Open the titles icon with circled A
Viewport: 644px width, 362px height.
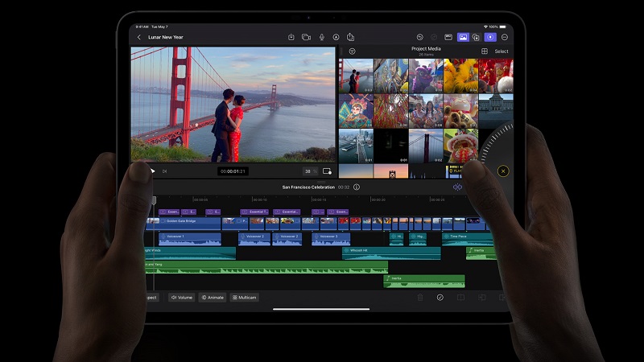(x=336, y=37)
